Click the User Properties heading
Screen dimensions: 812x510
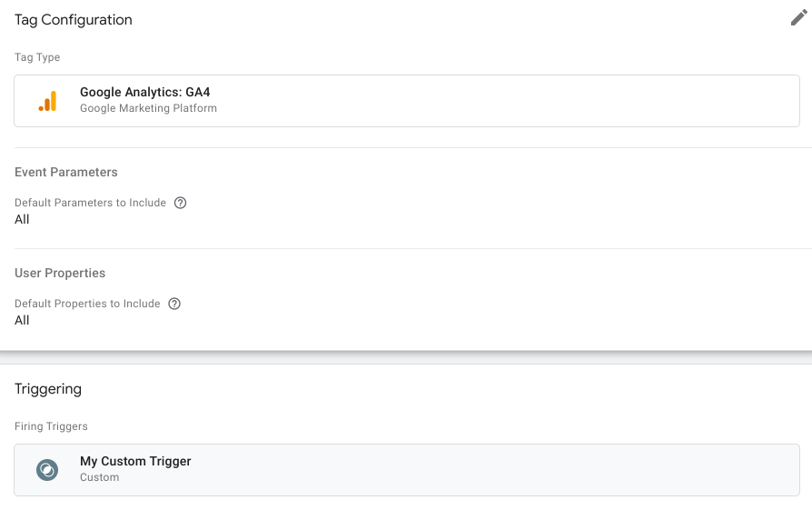pyautogui.click(x=60, y=273)
